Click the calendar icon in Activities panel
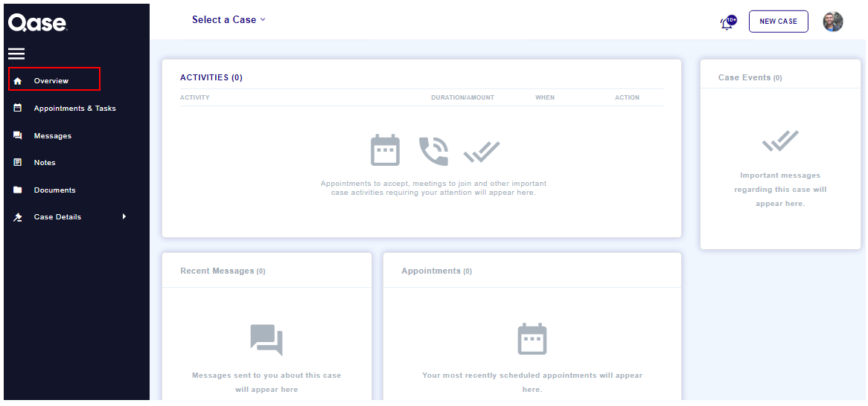868x406 pixels. [x=385, y=150]
